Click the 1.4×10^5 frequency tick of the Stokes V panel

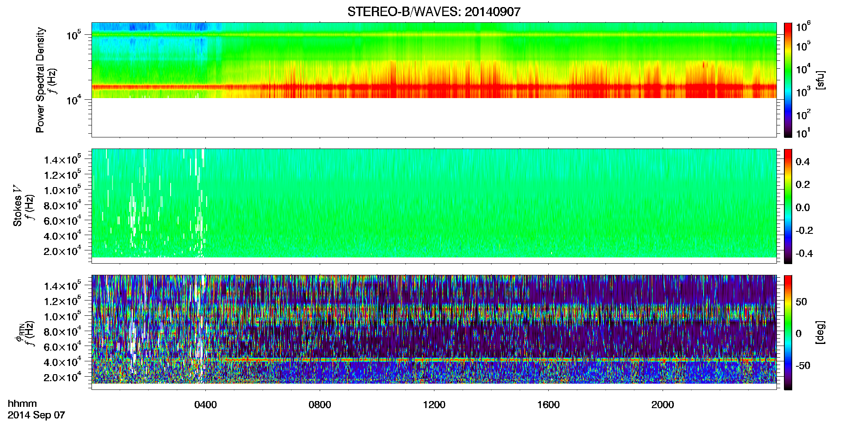point(63,159)
